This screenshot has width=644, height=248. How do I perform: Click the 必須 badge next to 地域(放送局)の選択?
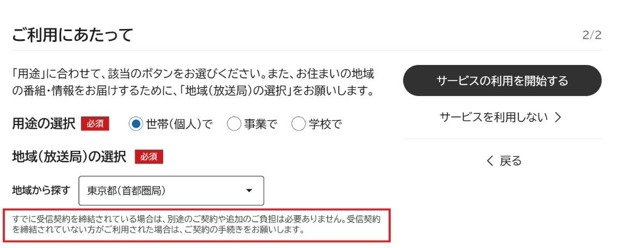click(x=149, y=157)
